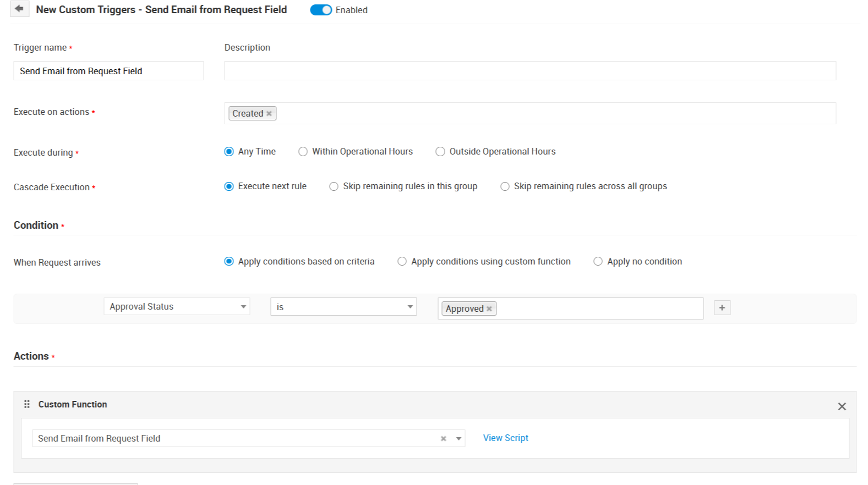
Task: Clear the selected custom function
Action: [443, 439]
